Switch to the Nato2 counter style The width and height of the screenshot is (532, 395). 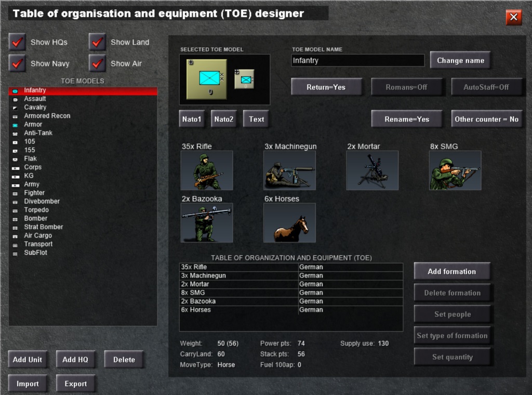223,119
